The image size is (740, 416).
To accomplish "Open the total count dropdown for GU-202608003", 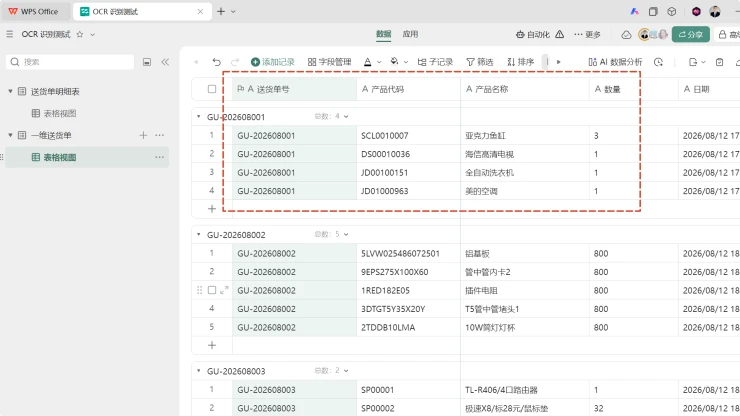I will click(x=346, y=371).
